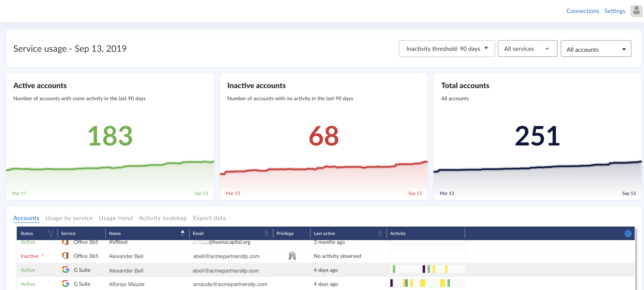Expand the All services dropdown
The width and height of the screenshot is (644, 290).
pos(527,48)
